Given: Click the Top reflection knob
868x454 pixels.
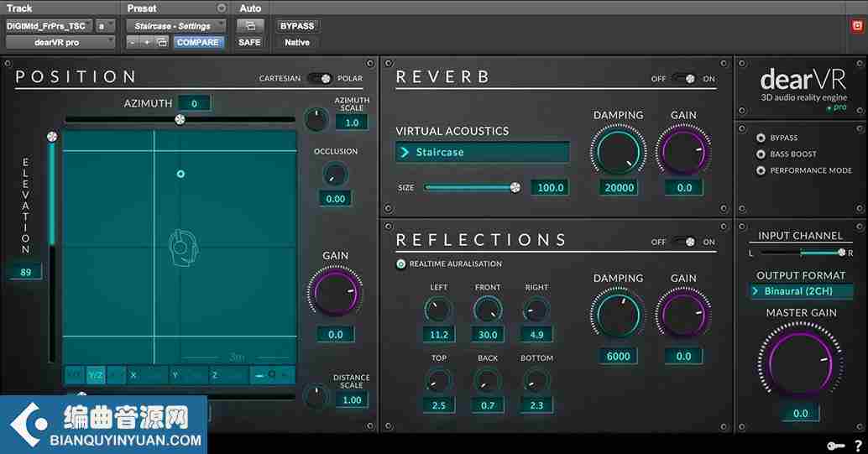Looking at the screenshot, I should [438, 381].
